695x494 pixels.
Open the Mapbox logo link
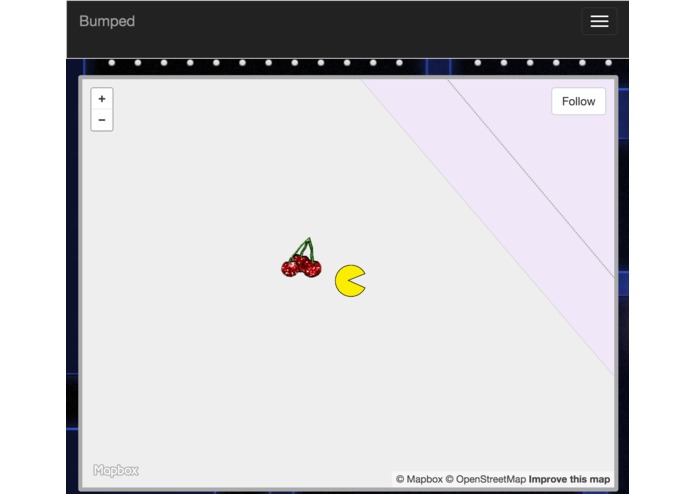(x=116, y=470)
